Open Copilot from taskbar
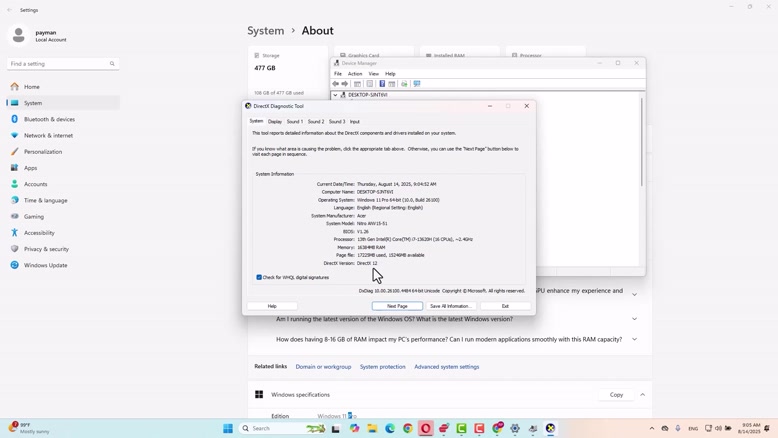Screen dimensions: 778x438 (x=354, y=428)
